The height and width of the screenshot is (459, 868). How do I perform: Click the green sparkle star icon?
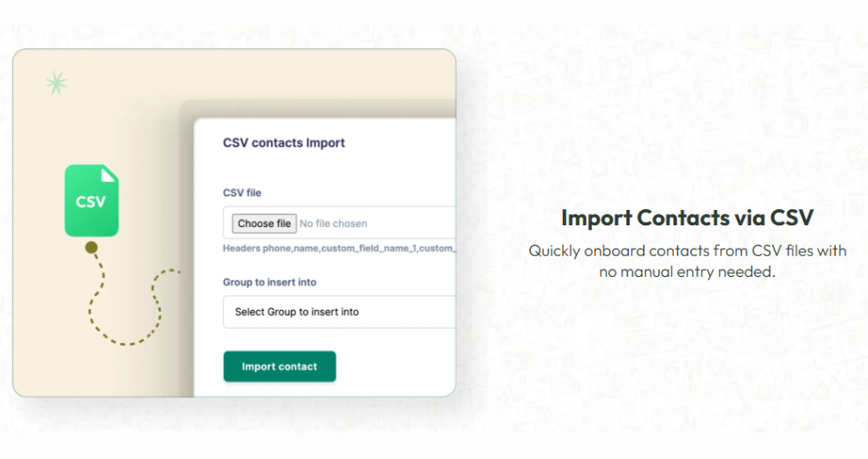56,83
